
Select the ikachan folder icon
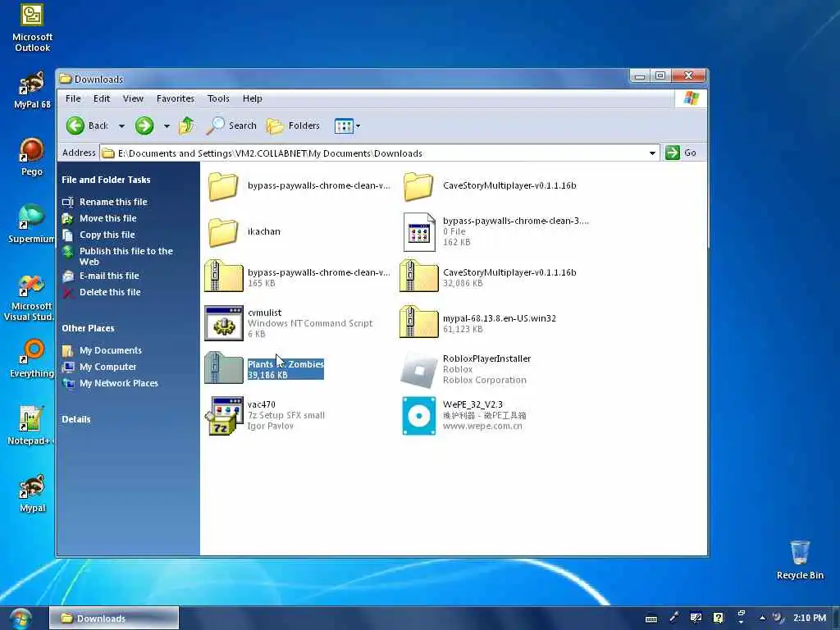[223, 232]
